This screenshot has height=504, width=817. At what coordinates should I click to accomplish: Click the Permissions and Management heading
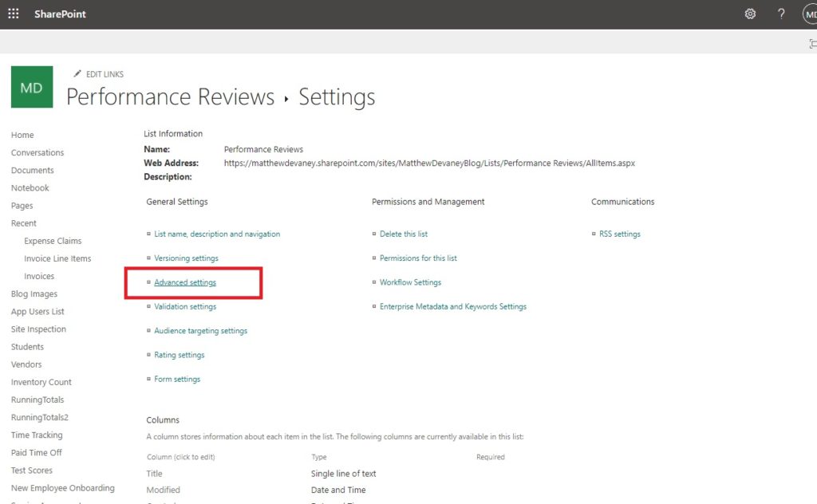click(x=428, y=202)
